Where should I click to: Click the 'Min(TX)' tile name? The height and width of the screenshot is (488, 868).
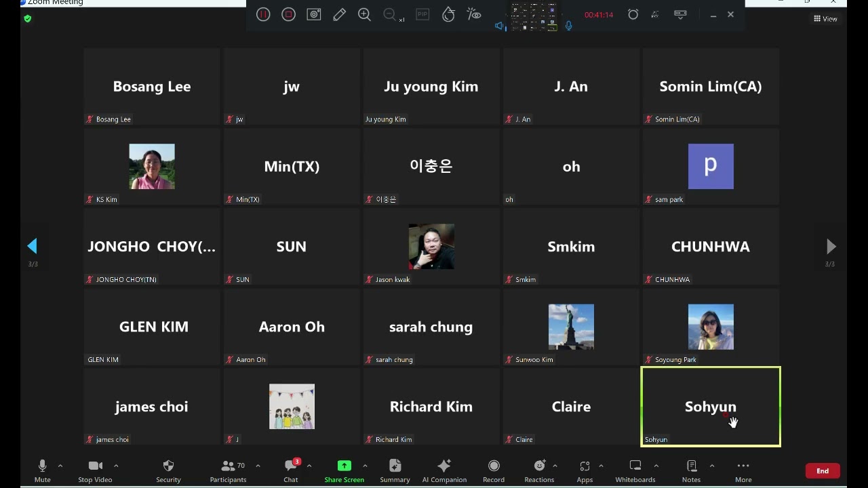coord(292,167)
